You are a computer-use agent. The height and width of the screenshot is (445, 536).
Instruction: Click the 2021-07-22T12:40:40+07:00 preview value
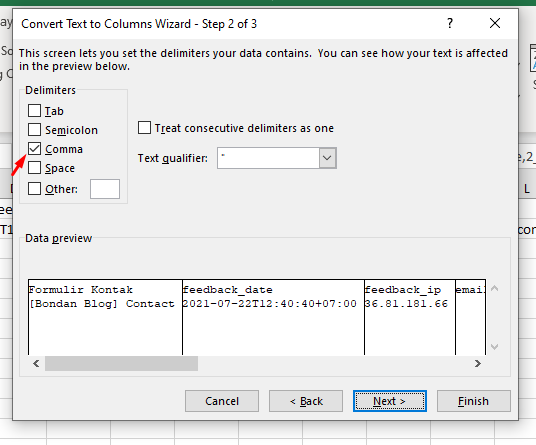(269, 304)
